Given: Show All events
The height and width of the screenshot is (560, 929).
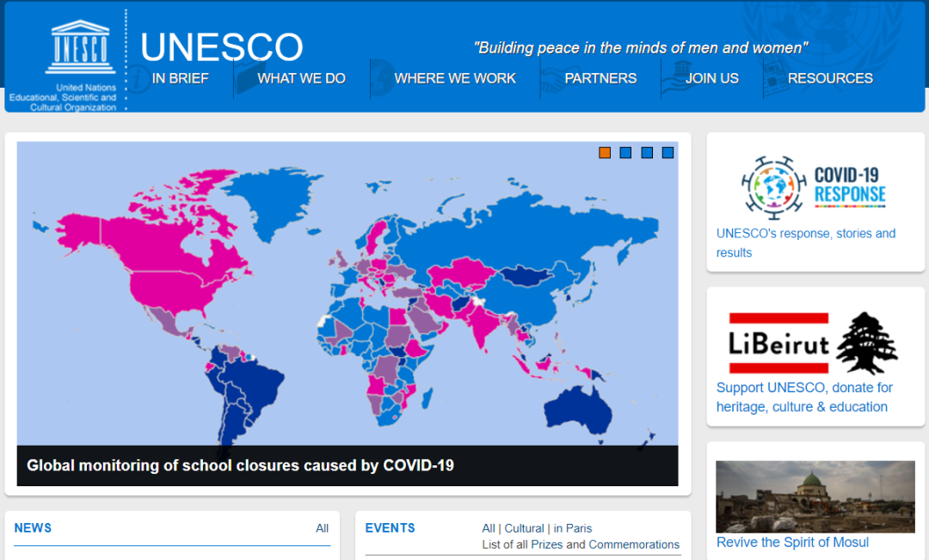Looking at the screenshot, I should coord(489,528).
